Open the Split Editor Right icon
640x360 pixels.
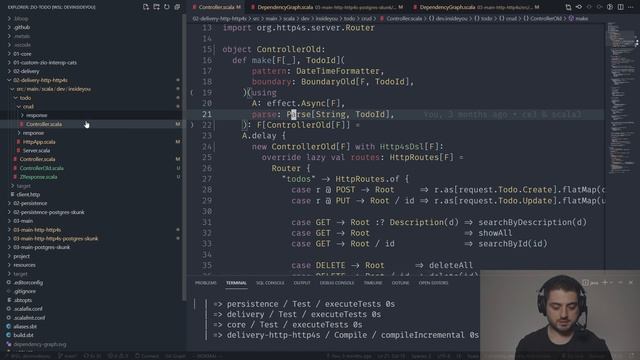(x=620, y=7)
